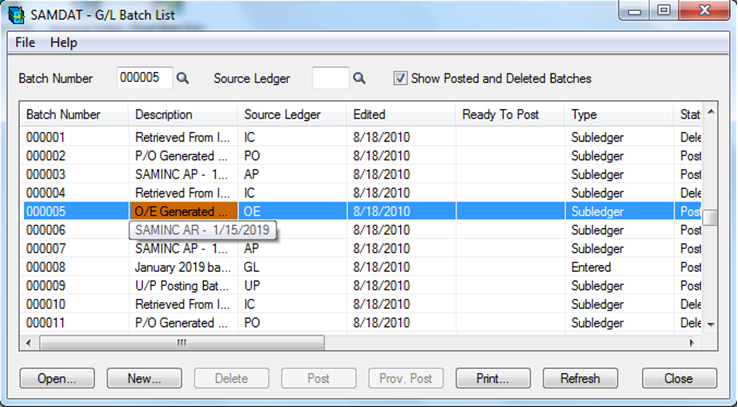This screenshot has height=407, width=738.
Task: Click into the Source Ledger input field
Action: 330,78
